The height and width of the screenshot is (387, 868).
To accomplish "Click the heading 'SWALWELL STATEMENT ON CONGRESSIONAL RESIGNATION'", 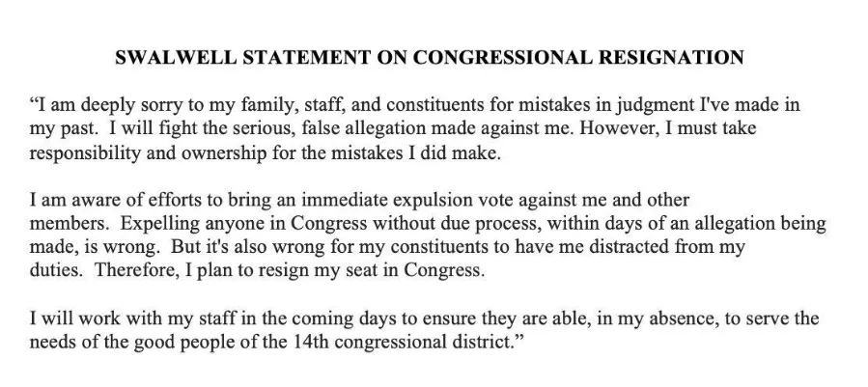I will click(x=429, y=57).
